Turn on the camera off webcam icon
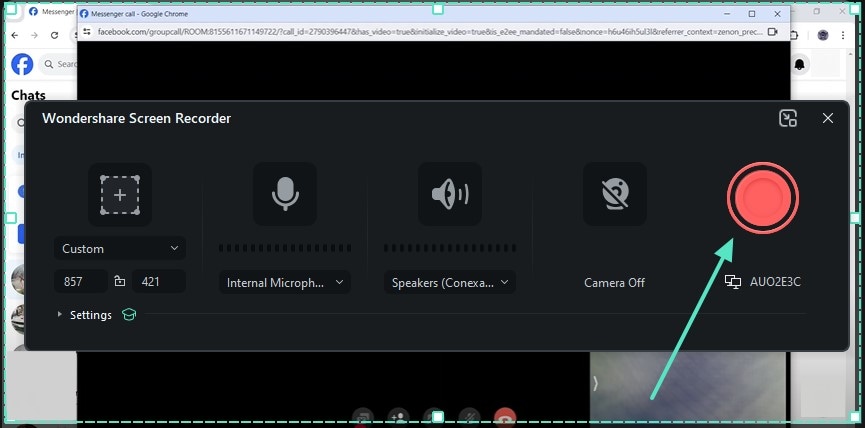The height and width of the screenshot is (428, 865). (615, 194)
